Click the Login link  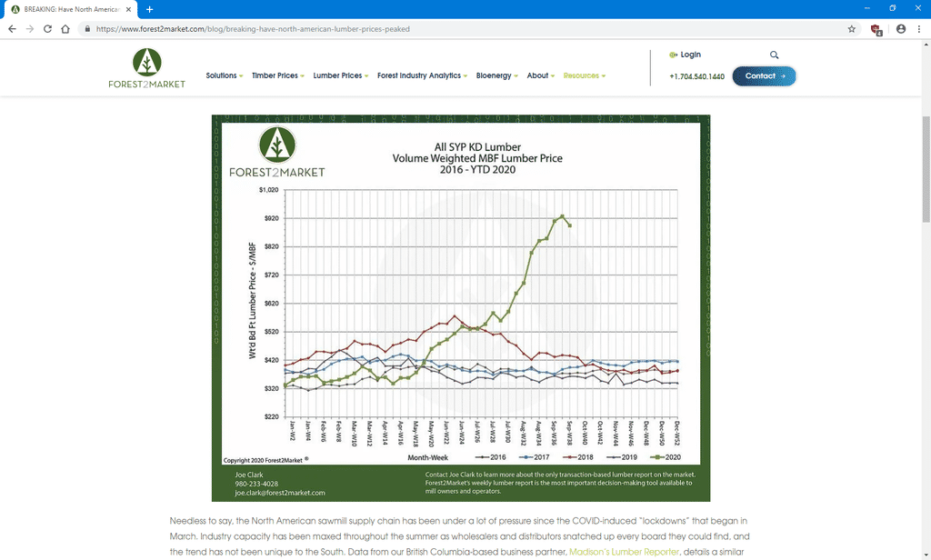click(689, 55)
